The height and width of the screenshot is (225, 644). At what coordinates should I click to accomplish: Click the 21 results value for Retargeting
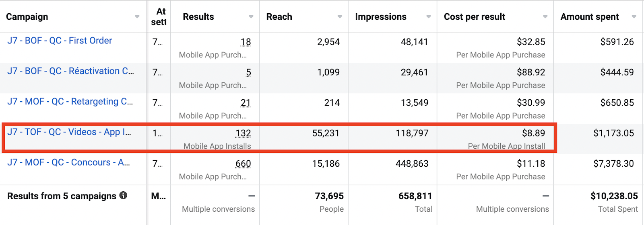click(x=246, y=103)
